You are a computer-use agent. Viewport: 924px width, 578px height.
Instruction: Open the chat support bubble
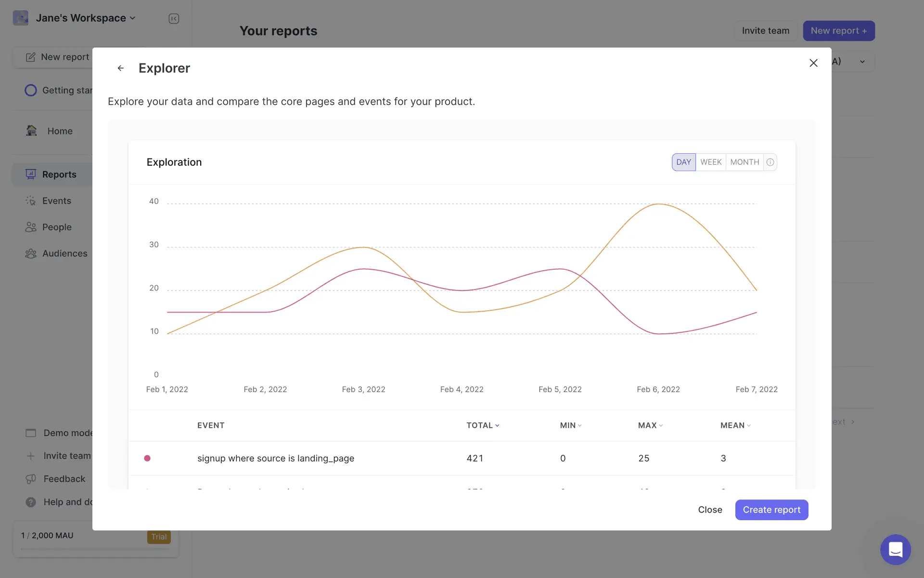(895, 549)
